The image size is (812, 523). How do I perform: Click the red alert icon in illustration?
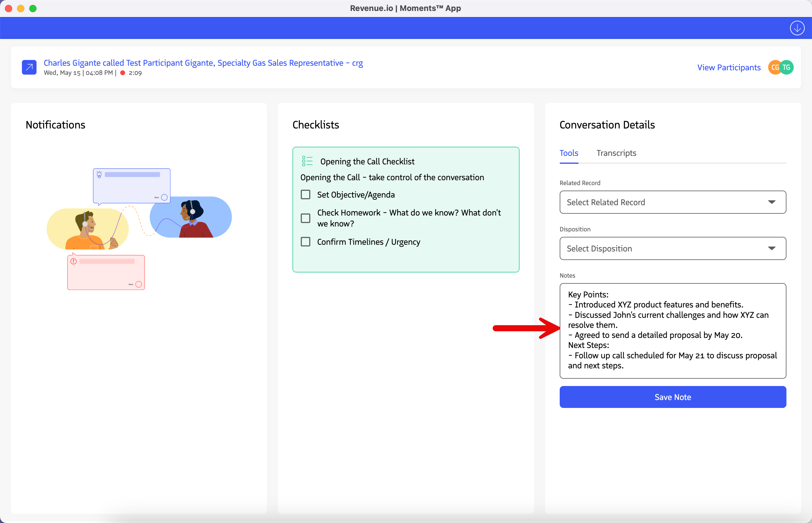[x=73, y=261]
